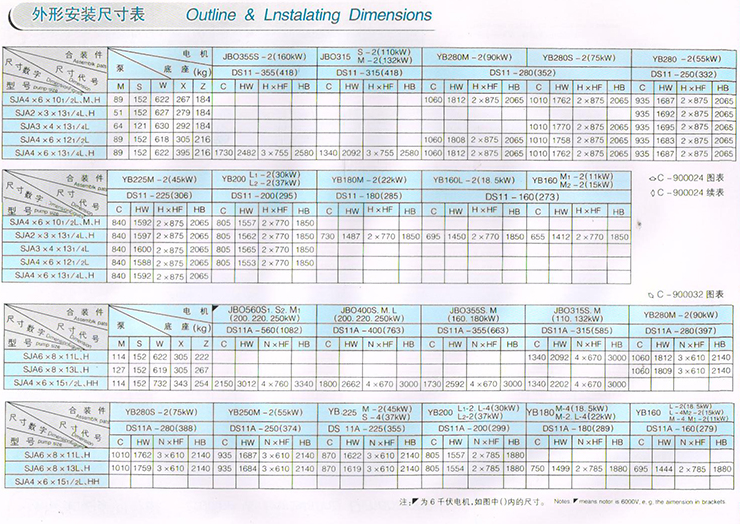Click the cell value '1600'
Image resolution: width=740 pixels, height=524 pixels.
pyautogui.click(x=142, y=249)
